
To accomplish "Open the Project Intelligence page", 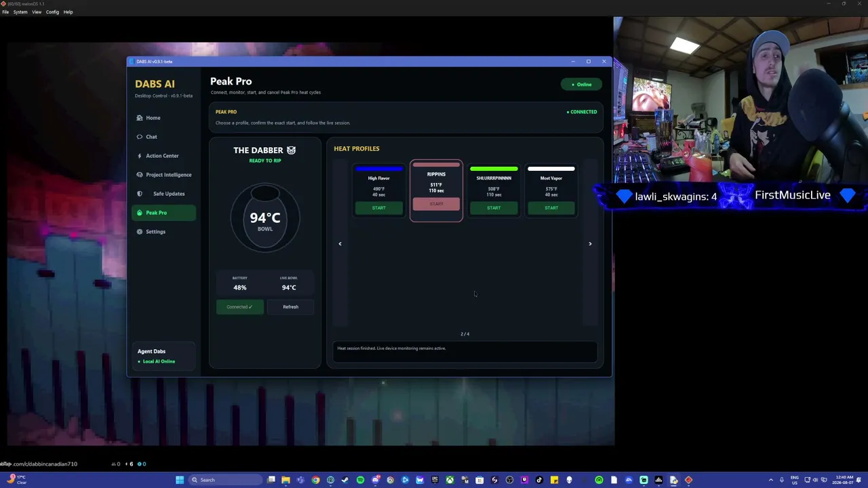I will [x=163, y=175].
